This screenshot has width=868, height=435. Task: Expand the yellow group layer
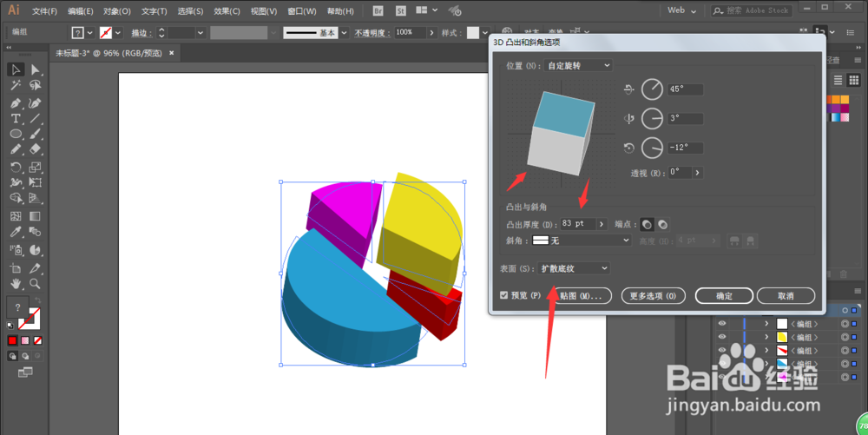[x=766, y=337]
